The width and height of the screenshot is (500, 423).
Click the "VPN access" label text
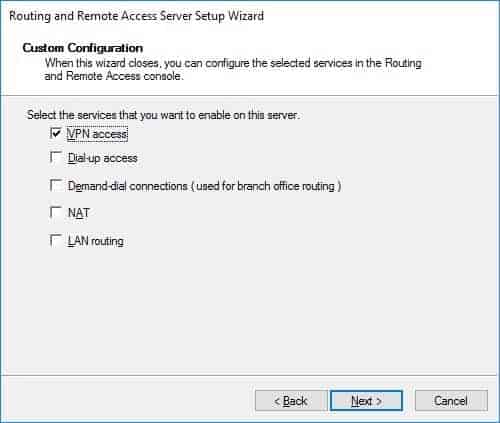97,134
